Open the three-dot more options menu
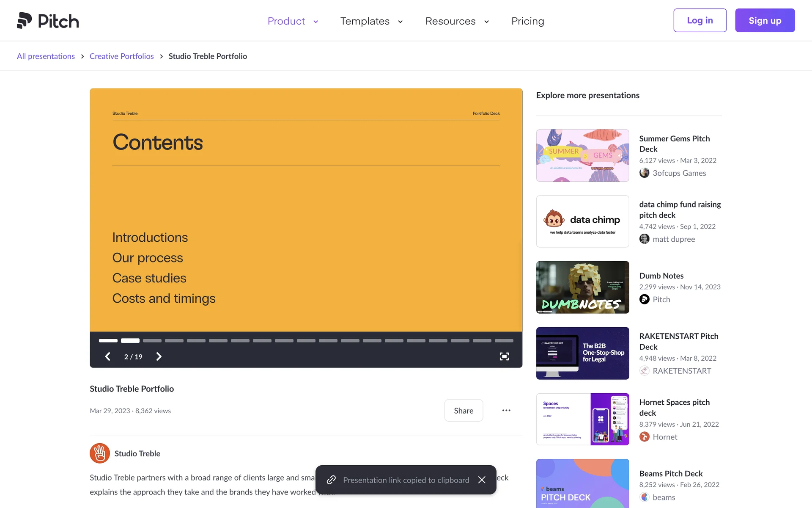812x508 pixels. (506, 410)
